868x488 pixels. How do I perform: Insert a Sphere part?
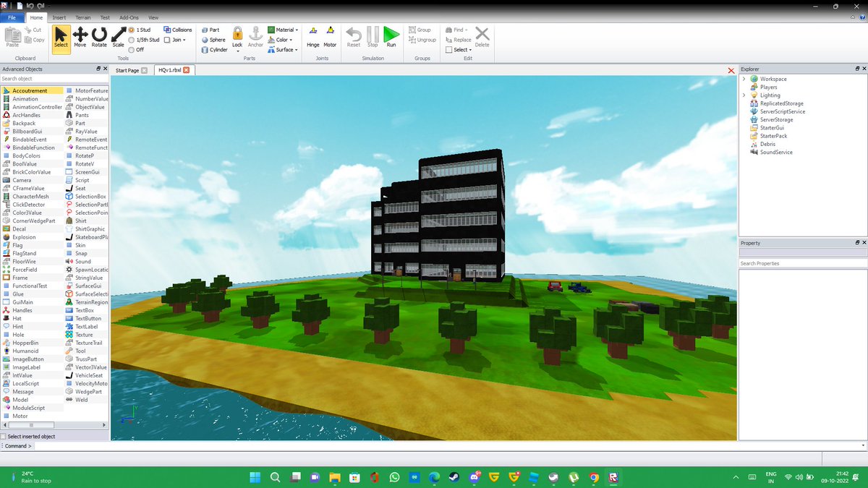point(213,40)
